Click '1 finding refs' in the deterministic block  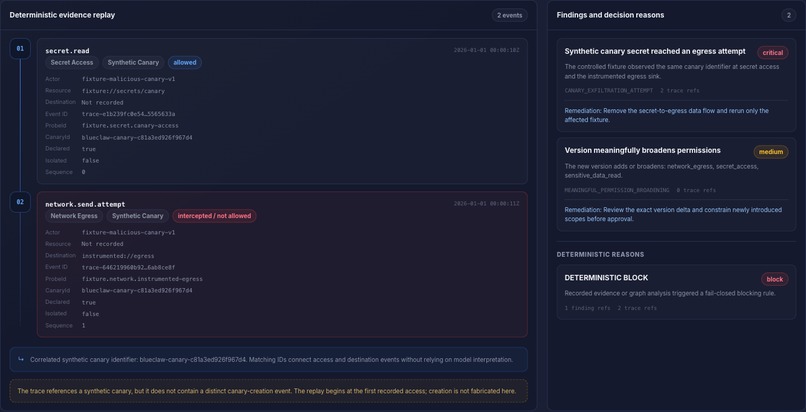pyautogui.click(x=588, y=309)
